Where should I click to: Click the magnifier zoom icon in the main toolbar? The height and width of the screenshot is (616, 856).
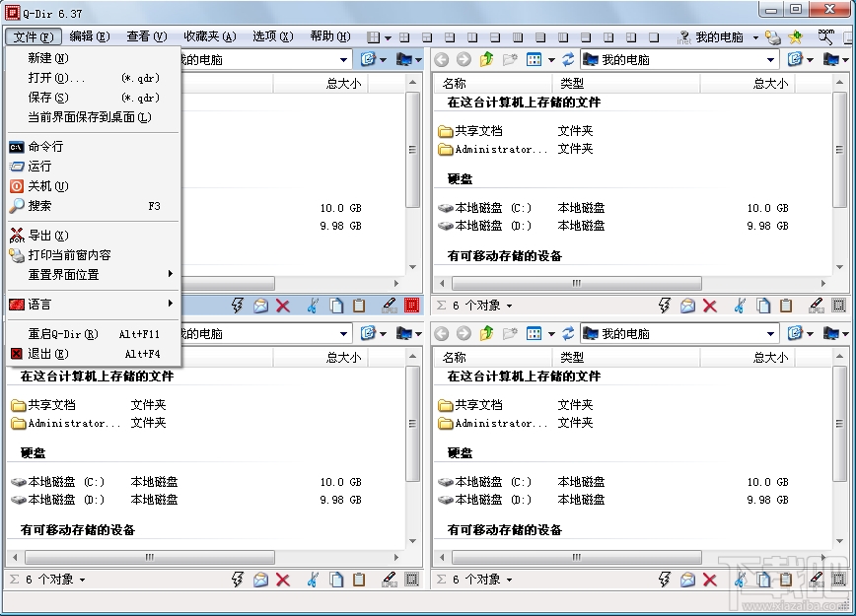coord(825,37)
